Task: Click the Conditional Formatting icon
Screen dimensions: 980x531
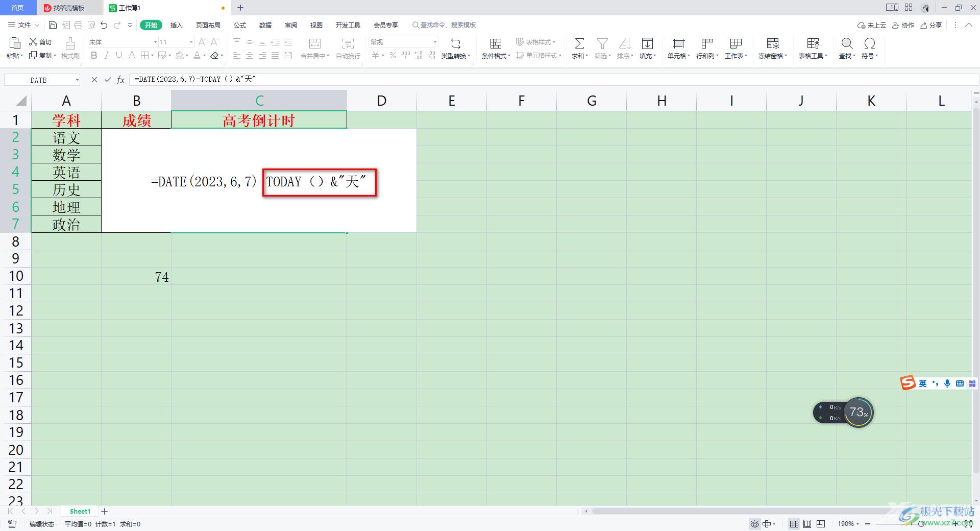Action: pos(496,43)
